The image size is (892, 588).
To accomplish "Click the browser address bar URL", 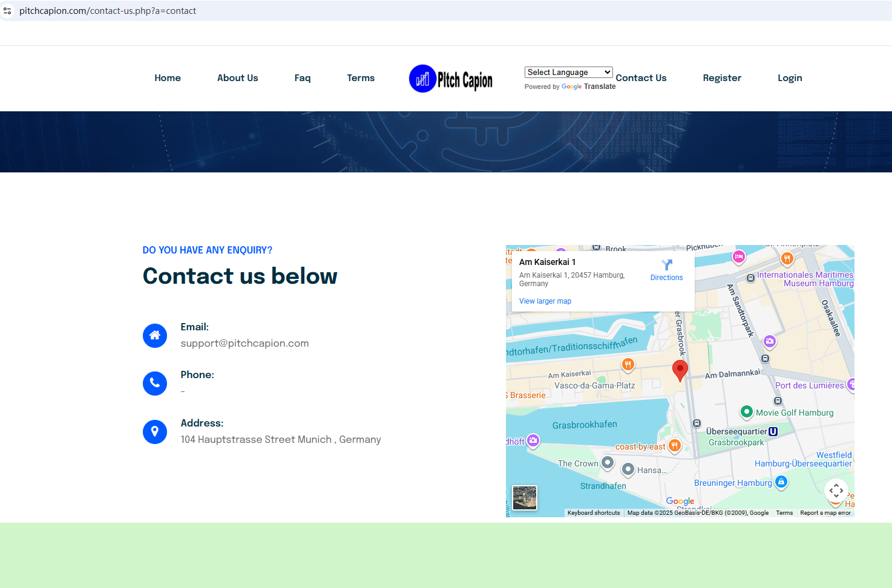I will tap(108, 11).
